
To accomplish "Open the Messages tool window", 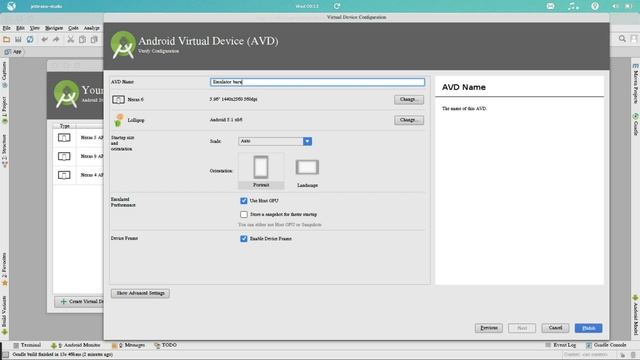I will coord(128,345).
